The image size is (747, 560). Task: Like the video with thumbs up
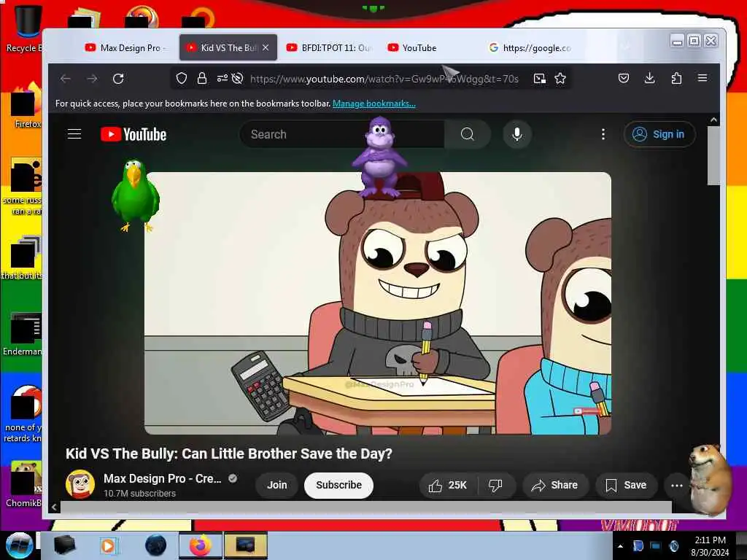pos(449,485)
